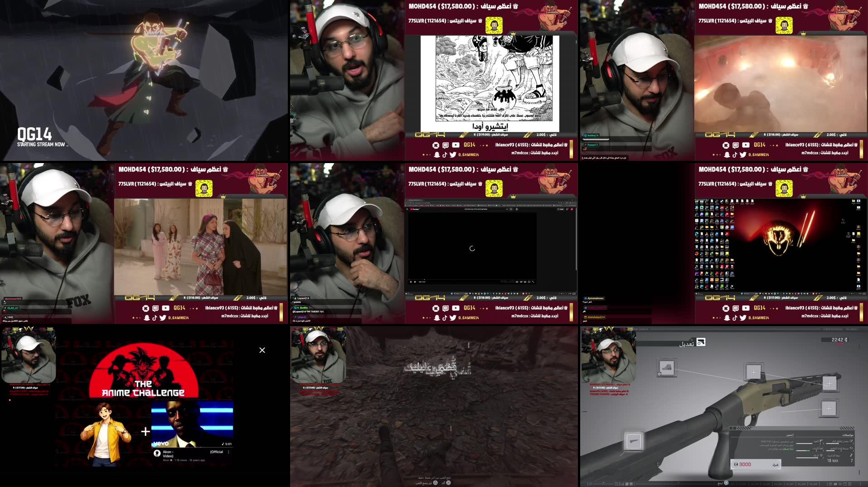
Task: Close the Anime Challenge panel with the X
Action: 262,350
